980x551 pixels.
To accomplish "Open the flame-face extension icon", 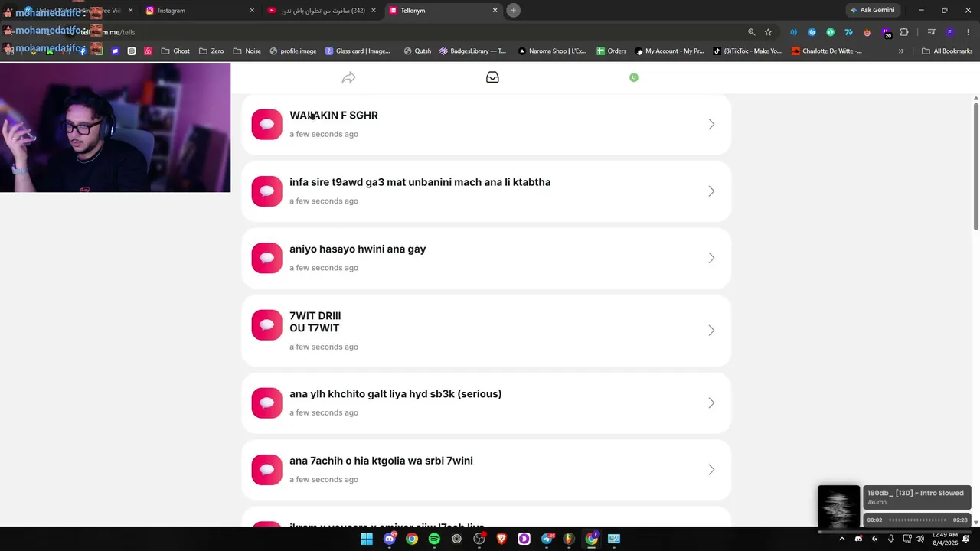I will click(x=867, y=32).
